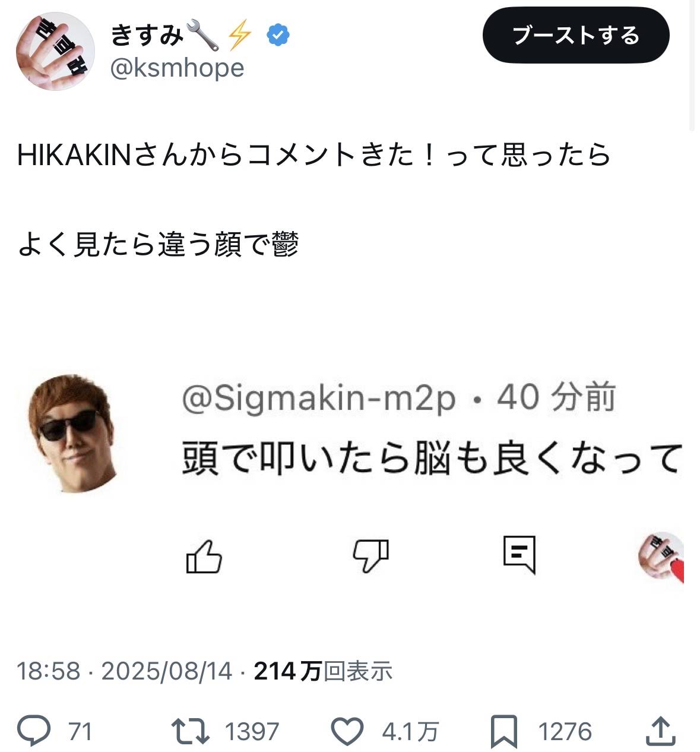Click the blue verified badge next to きすみ
The height and width of the screenshot is (752, 700).
pyautogui.click(x=278, y=36)
